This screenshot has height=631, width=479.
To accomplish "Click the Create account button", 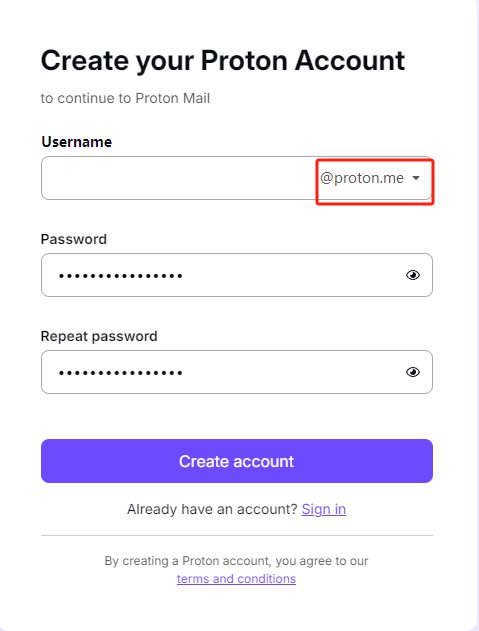I will pyautogui.click(x=237, y=461).
